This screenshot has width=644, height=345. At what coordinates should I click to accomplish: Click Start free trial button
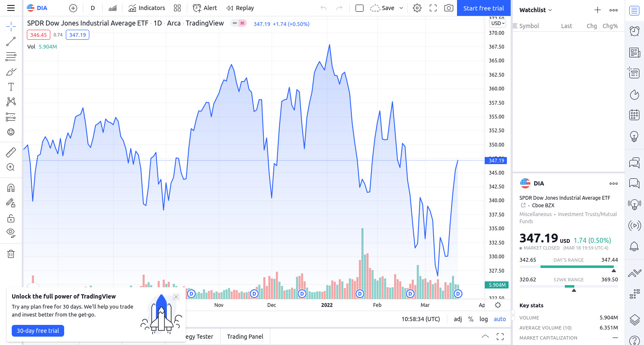coord(484,8)
